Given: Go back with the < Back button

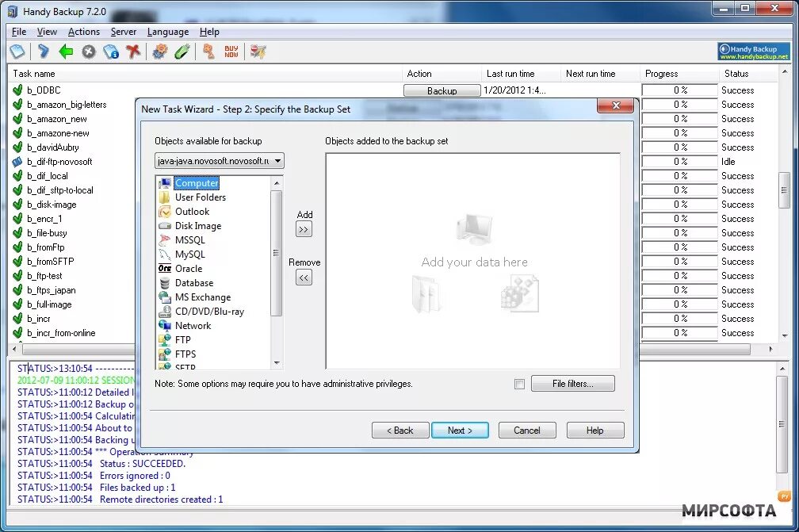Looking at the screenshot, I should pyautogui.click(x=400, y=430).
